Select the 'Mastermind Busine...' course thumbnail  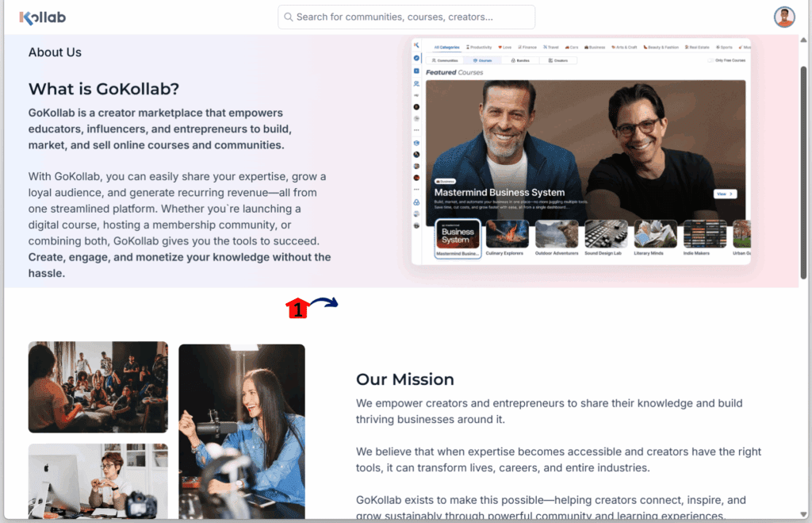tap(458, 238)
